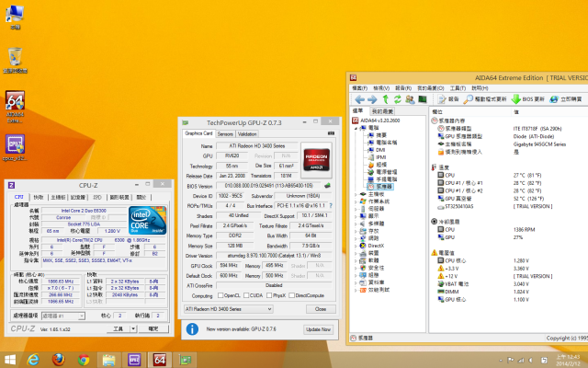Click the volume icon in system tray
This screenshot has height=368, width=588.
click(531, 360)
